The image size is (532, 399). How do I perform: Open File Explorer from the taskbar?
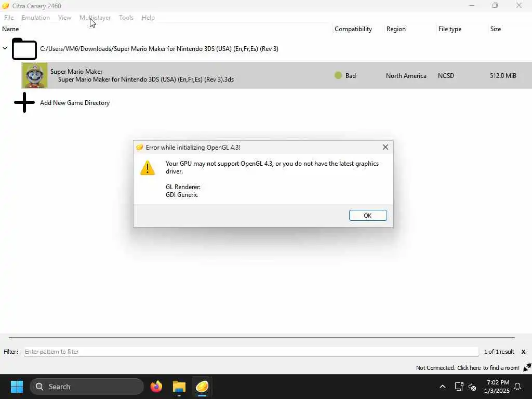[179, 387]
